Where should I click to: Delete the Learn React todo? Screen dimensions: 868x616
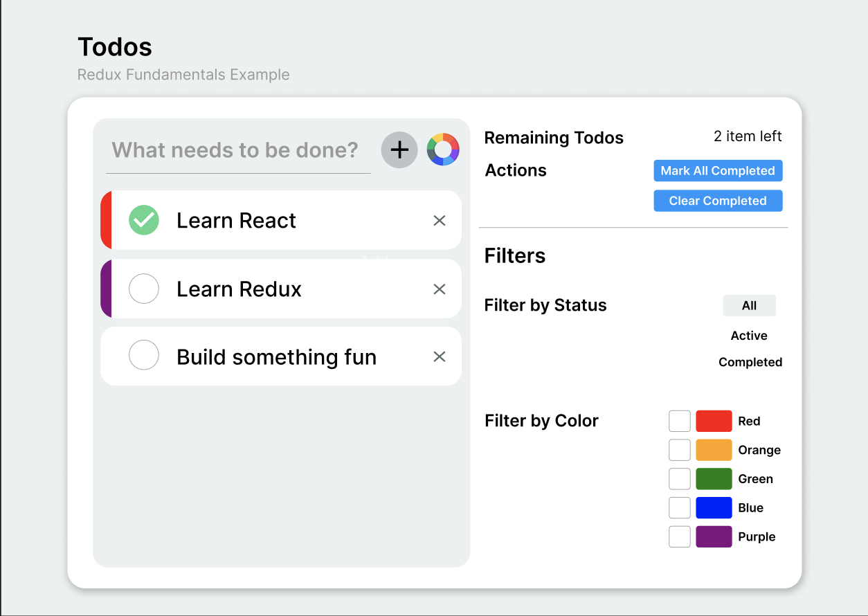click(439, 221)
